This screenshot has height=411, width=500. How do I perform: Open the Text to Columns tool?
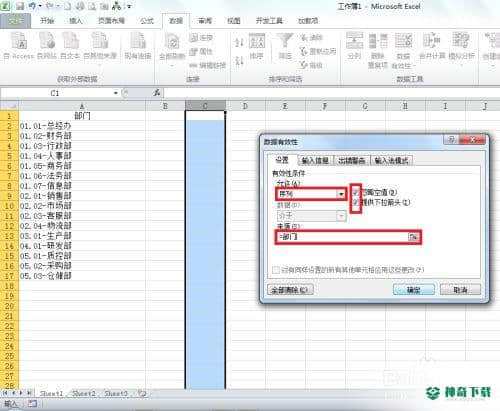click(x=354, y=46)
